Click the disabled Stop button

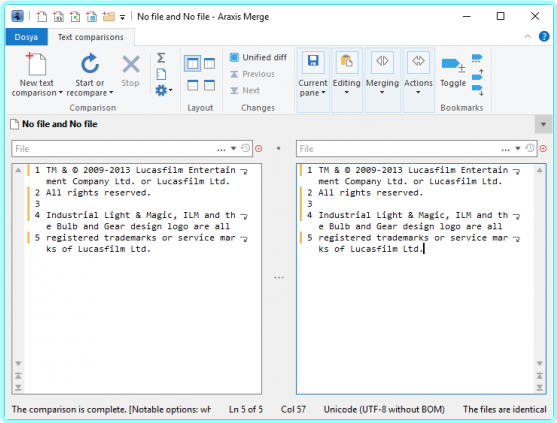(130, 71)
